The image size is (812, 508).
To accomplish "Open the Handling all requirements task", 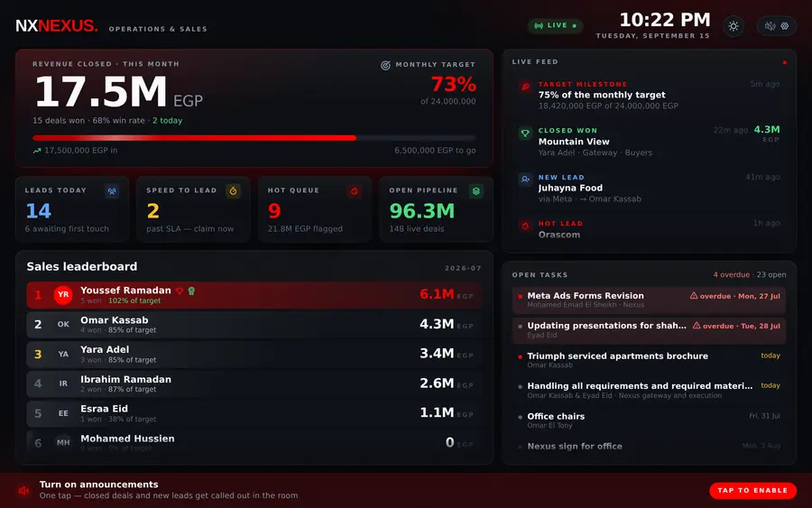I will [x=649, y=390].
